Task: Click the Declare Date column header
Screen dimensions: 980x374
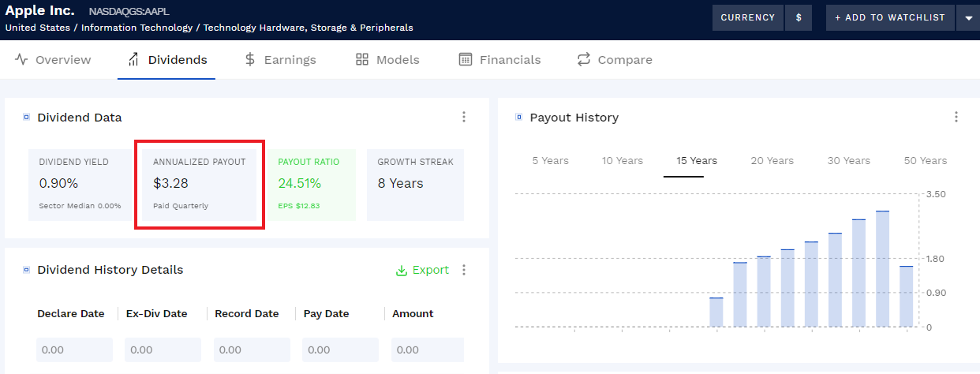Action: point(71,313)
